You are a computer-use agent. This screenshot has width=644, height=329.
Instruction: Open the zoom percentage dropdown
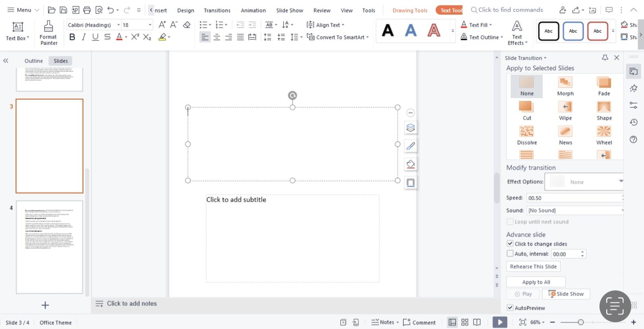543,322
